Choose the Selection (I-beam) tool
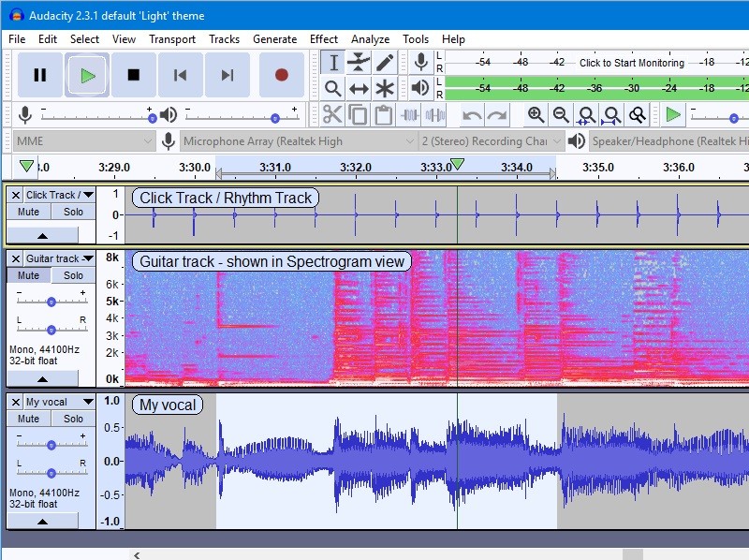 [x=333, y=63]
